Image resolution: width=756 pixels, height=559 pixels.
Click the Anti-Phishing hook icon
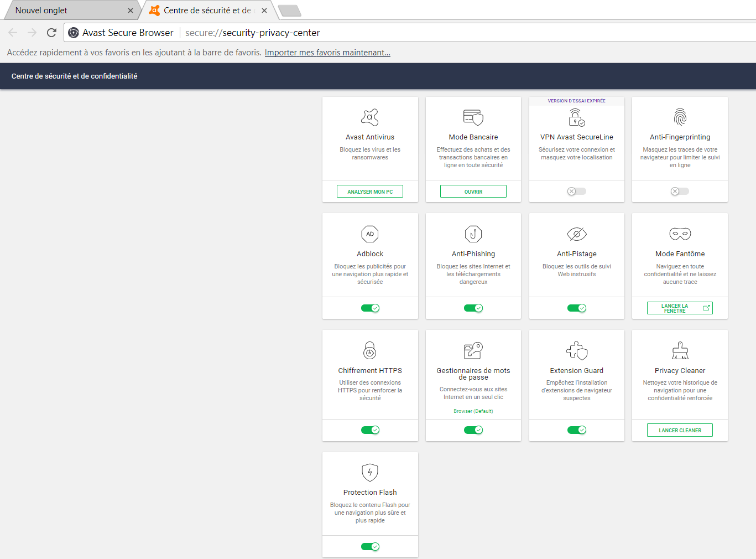[473, 234]
